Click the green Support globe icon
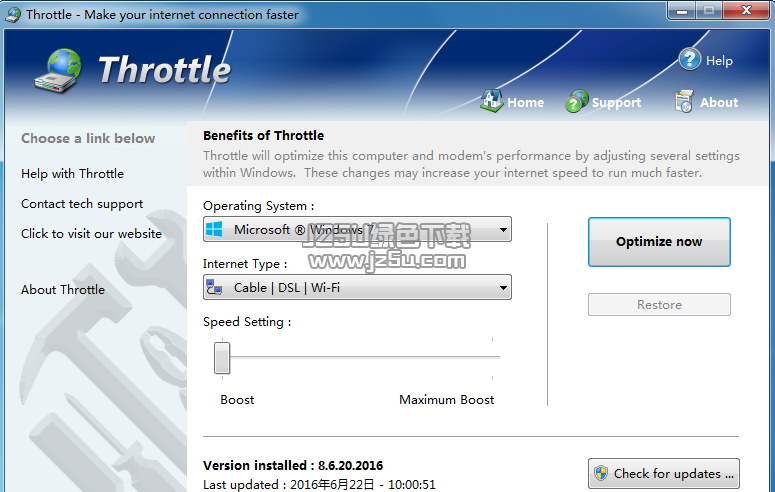 pyautogui.click(x=576, y=101)
